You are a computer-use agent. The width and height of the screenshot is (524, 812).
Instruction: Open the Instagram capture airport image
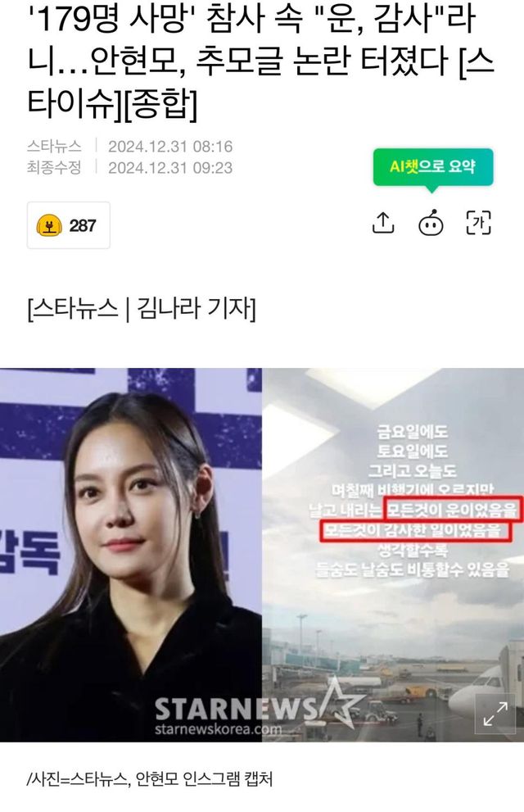click(393, 555)
